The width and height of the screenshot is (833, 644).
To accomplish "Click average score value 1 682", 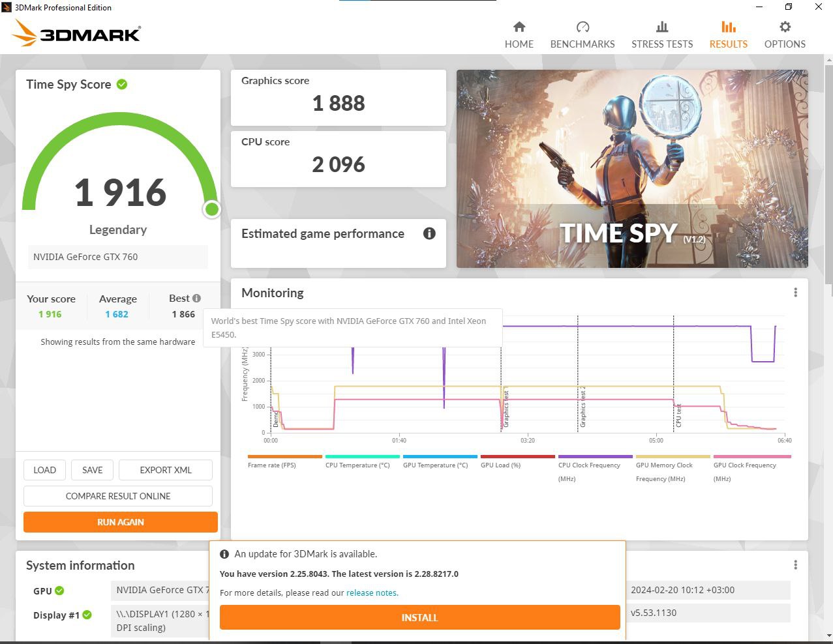I will [x=117, y=314].
